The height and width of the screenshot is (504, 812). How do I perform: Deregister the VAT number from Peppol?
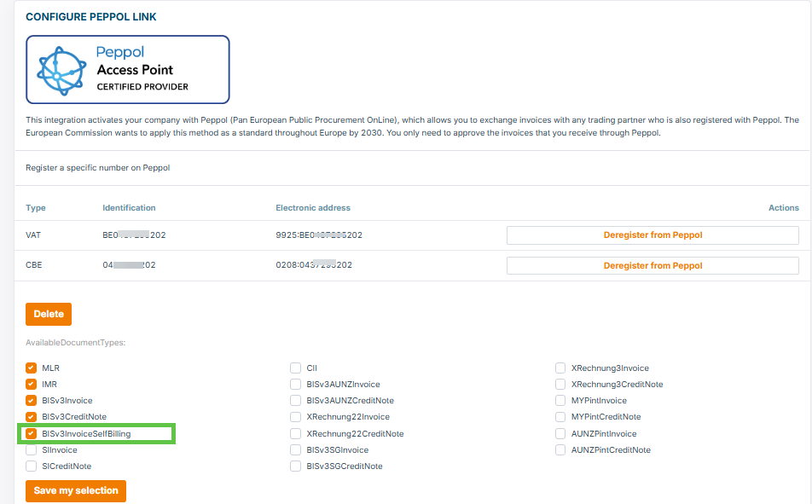652,235
